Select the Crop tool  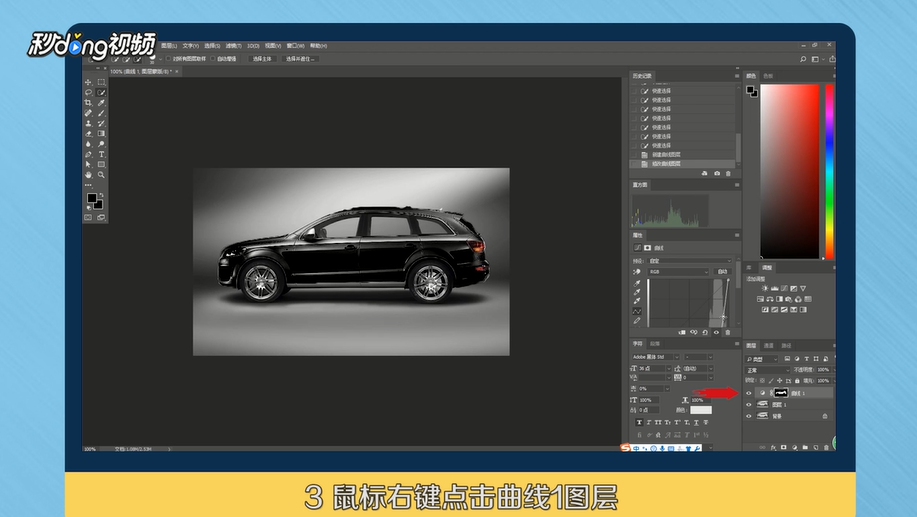coord(88,103)
